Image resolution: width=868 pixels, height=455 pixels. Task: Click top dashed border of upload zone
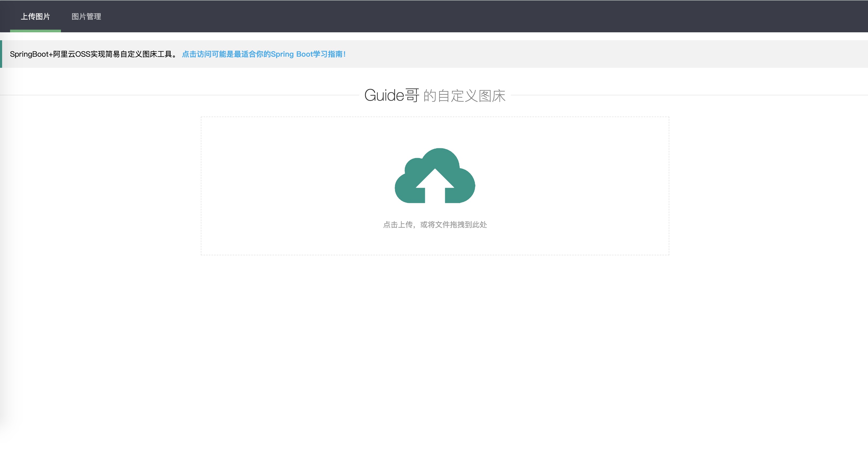435,117
